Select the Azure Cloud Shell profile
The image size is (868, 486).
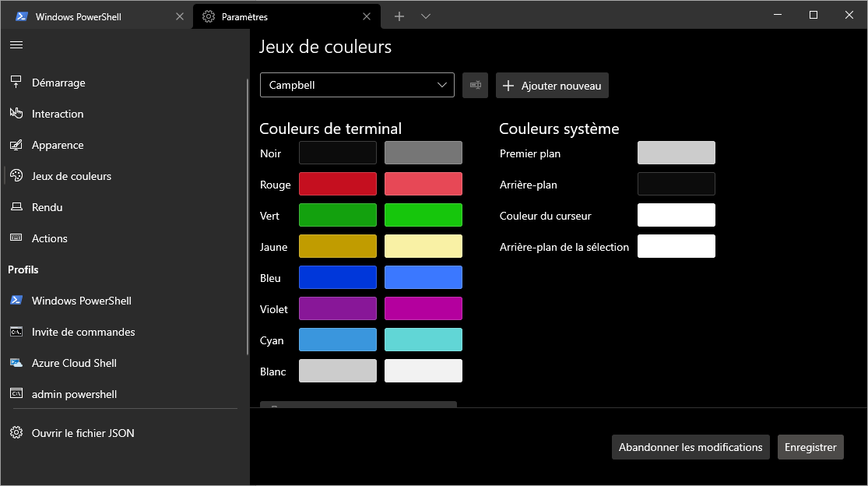coord(74,363)
